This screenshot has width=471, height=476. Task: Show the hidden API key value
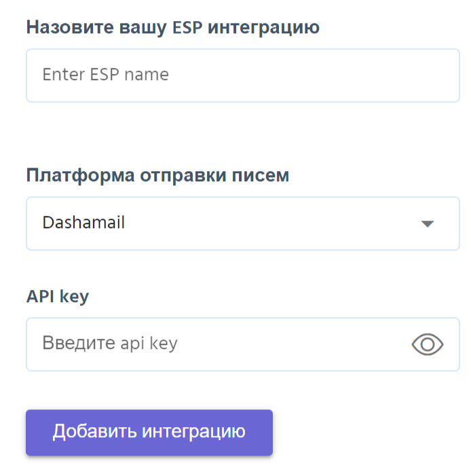[x=428, y=345]
